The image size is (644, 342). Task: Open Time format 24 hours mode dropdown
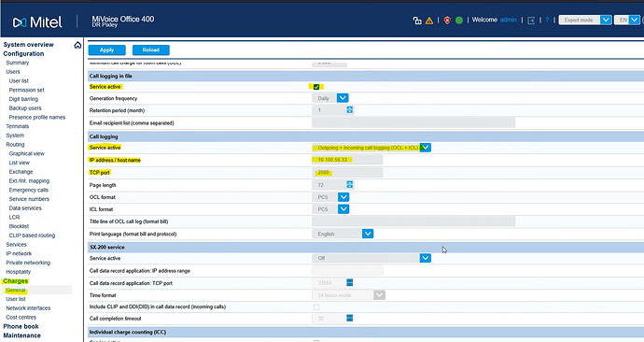click(348, 295)
